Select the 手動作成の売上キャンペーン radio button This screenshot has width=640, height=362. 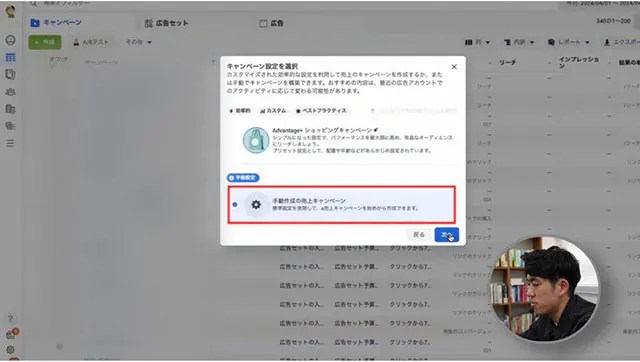(235, 204)
